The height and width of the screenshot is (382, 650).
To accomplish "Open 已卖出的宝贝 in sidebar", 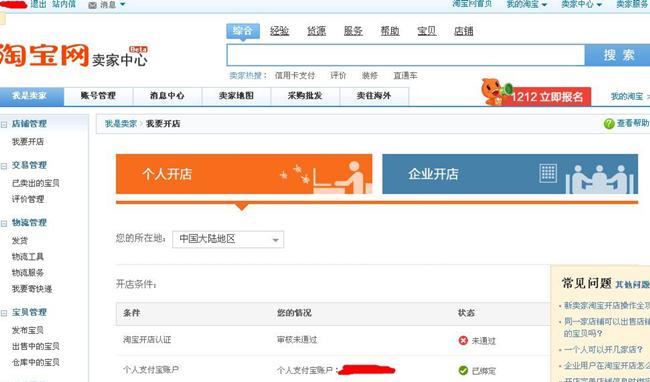I will coord(36,183).
